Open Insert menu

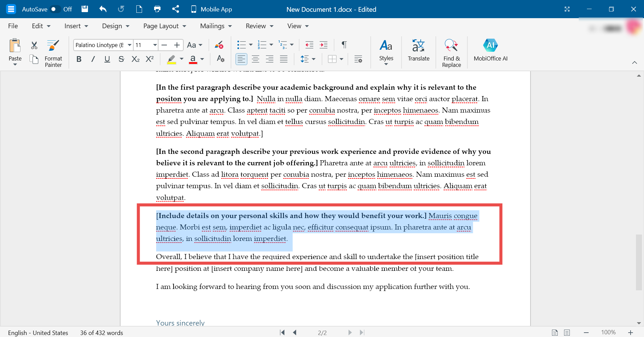point(76,26)
